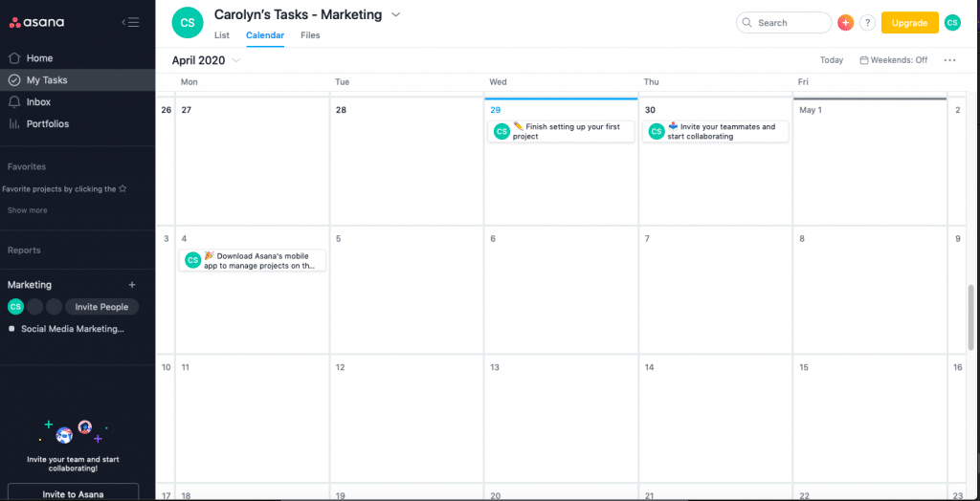The height and width of the screenshot is (501, 980).
Task: Click the yellow Upgrade button
Action: point(909,23)
